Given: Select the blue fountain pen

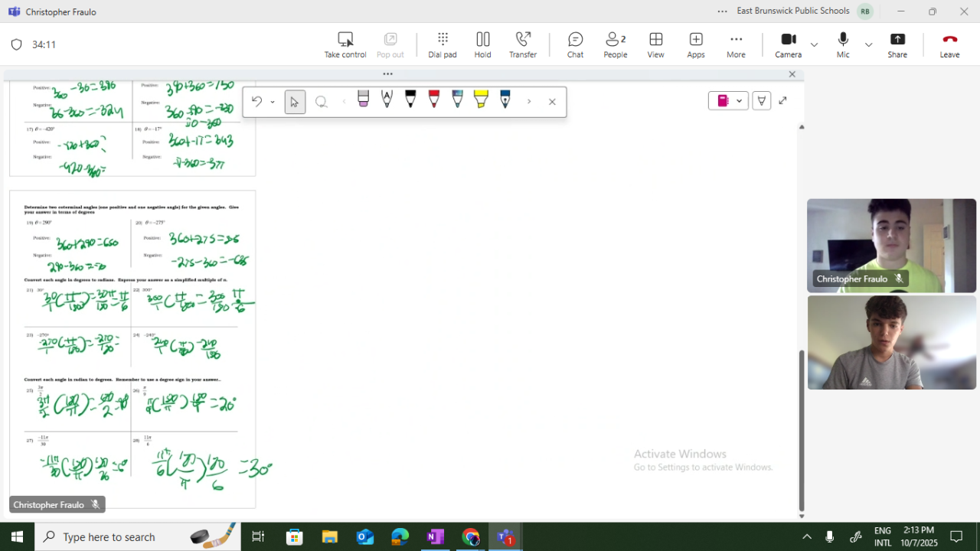Looking at the screenshot, I should tap(505, 99).
